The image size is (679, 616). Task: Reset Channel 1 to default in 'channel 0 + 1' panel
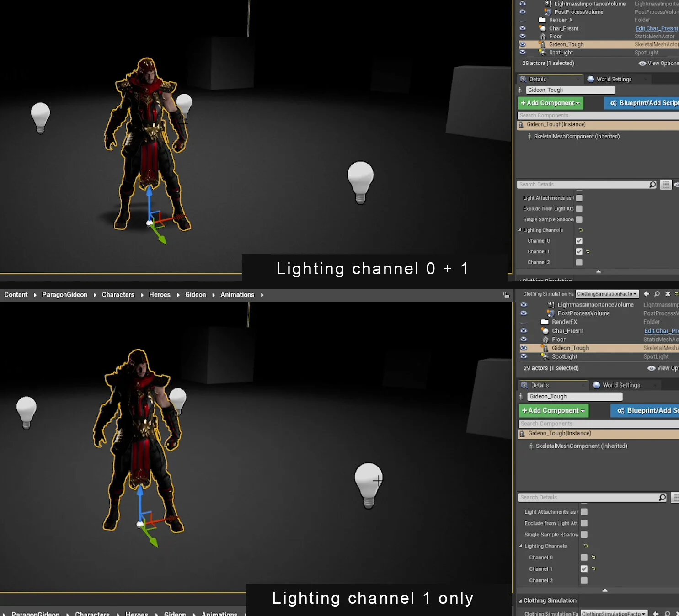pos(588,251)
